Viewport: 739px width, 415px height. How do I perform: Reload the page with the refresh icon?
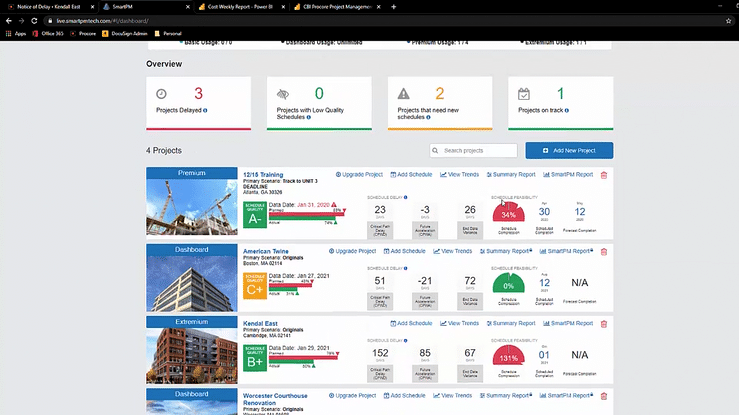pos(34,21)
